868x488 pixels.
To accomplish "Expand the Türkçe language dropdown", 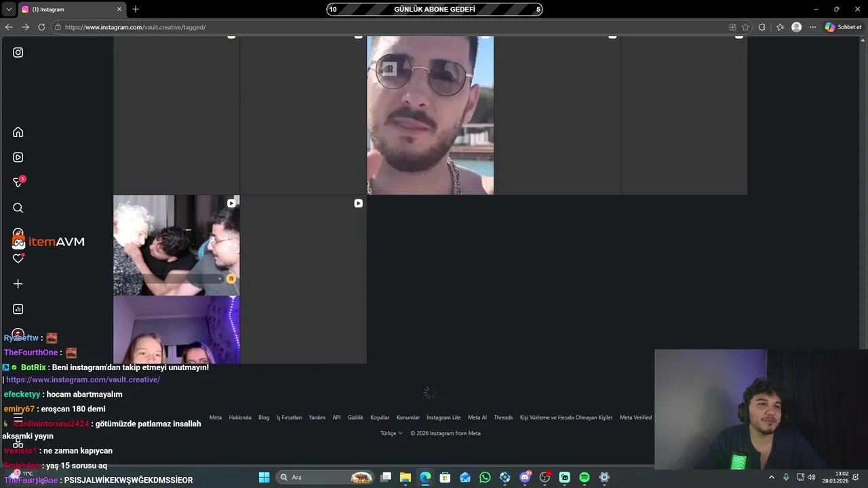I will (391, 433).
